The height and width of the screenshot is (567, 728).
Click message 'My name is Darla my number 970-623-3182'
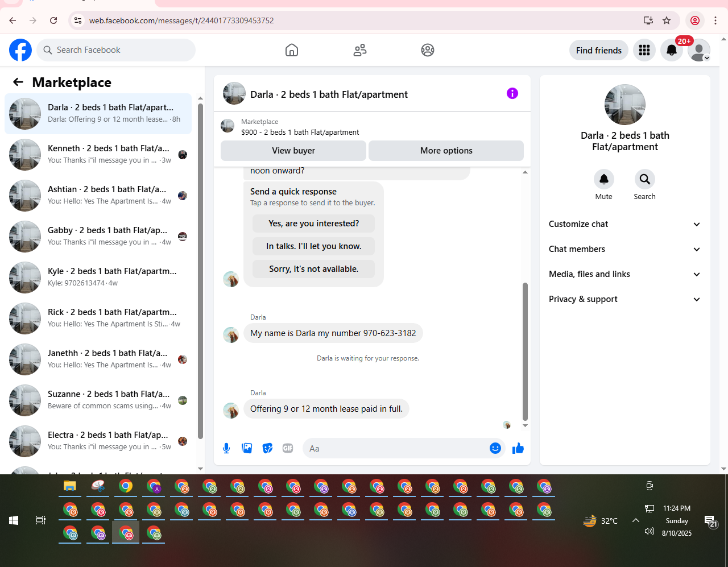tap(333, 333)
